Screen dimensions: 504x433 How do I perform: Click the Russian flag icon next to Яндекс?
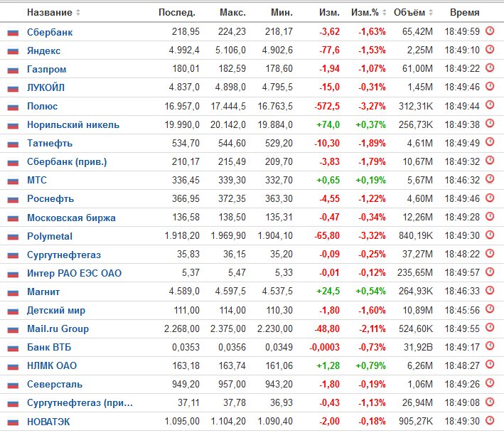13,51
